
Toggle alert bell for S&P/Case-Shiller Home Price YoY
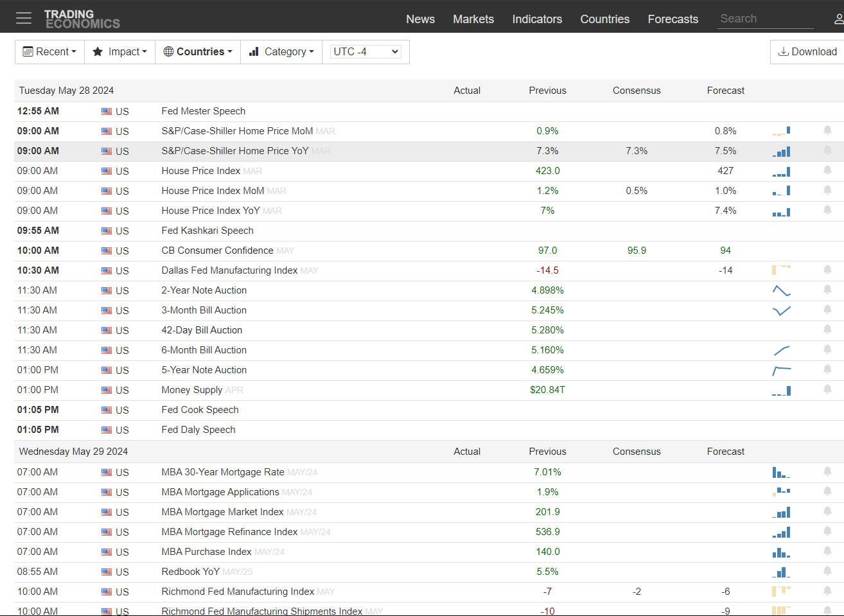click(827, 150)
